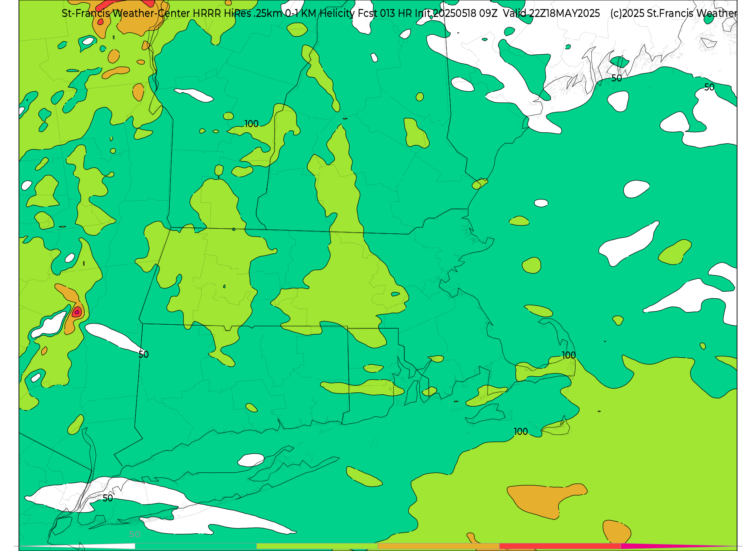Click the 'HRRR HiRes .25km' text
The width and height of the screenshot is (756, 551).
(x=237, y=13)
